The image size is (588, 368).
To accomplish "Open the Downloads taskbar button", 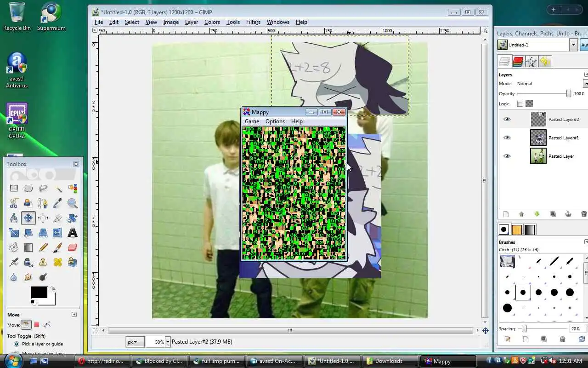I will (x=390, y=361).
